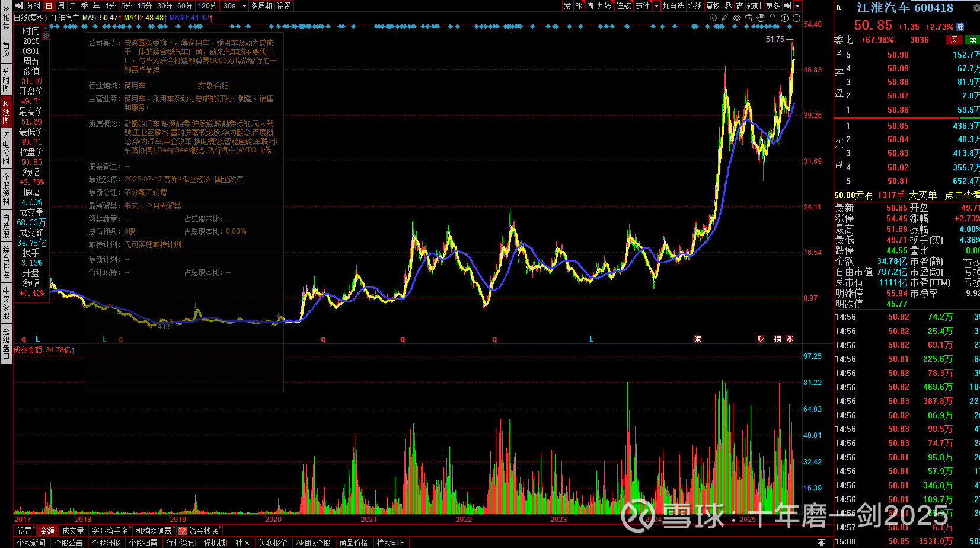This screenshot has width=980, height=548.
Task: Open the L2 资金抄底 indicator tab
Action: click(199, 531)
